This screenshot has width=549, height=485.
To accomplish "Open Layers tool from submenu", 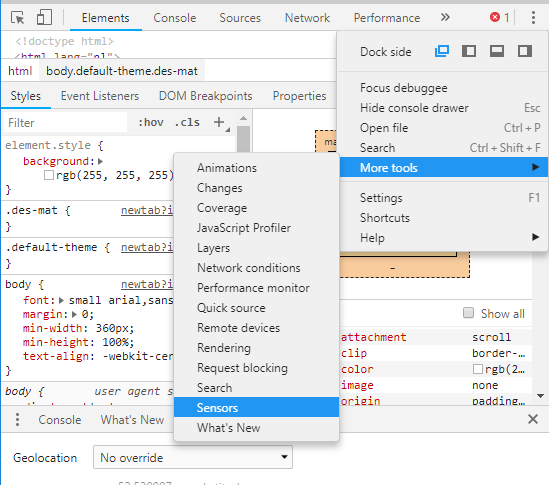I will tap(256, 248).
